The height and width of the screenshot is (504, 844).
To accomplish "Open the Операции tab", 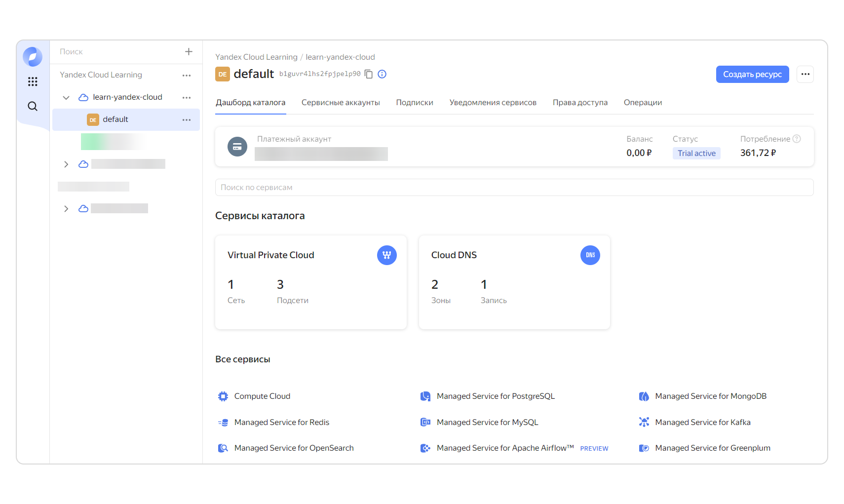I will (643, 103).
